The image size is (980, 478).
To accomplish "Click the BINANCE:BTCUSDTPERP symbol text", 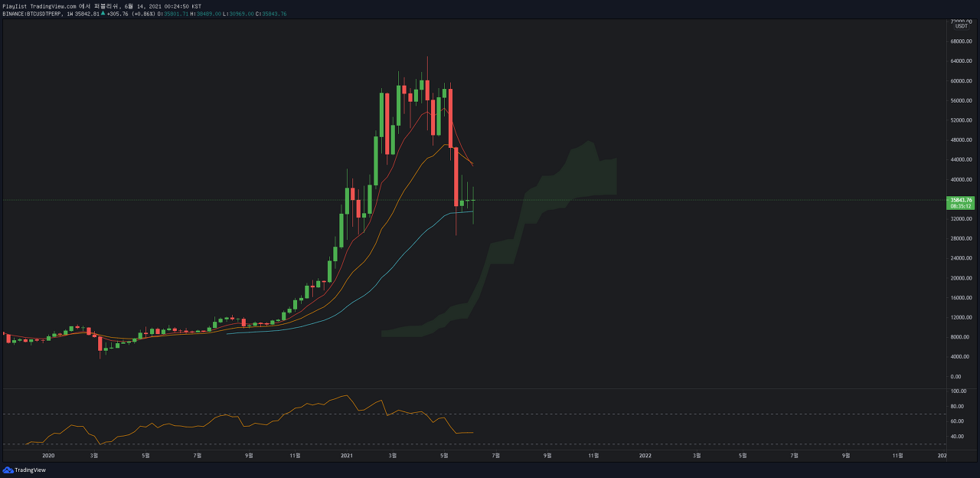I will (x=31, y=14).
